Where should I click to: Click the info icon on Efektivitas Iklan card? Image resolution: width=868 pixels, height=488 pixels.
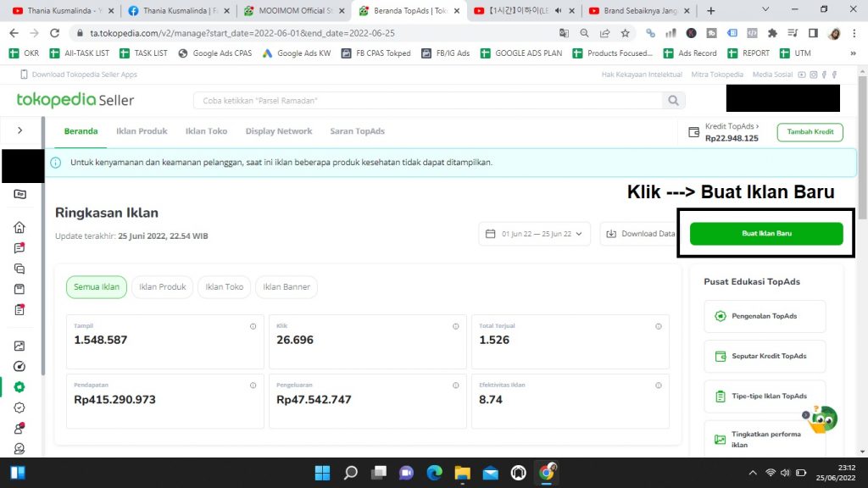pyautogui.click(x=658, y=385)
